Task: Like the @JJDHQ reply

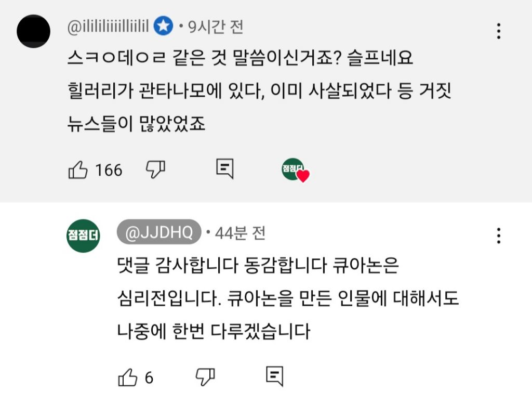Action: (128, 377)
